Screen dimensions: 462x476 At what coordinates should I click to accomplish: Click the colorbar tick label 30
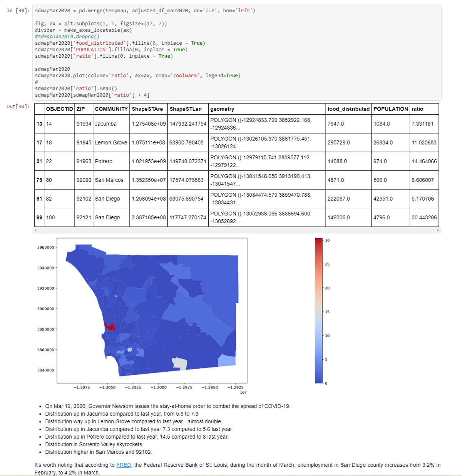[x=327, y=240]
